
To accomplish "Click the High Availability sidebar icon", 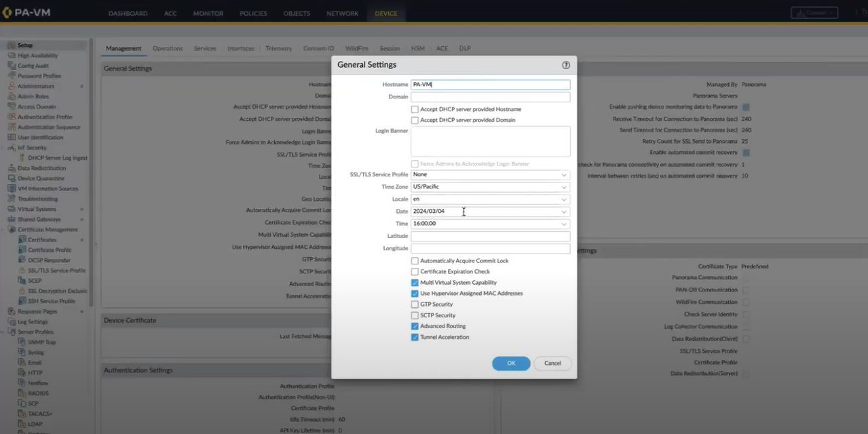I will (12, 56).
